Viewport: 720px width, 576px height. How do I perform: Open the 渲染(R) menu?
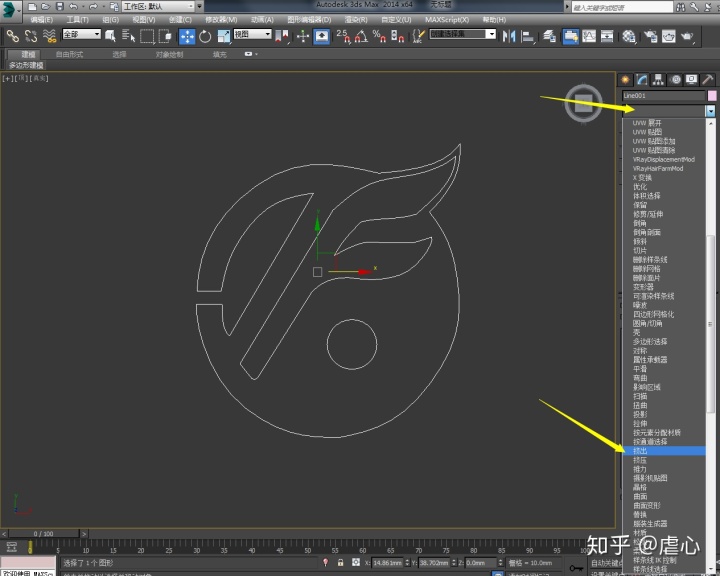356,20
